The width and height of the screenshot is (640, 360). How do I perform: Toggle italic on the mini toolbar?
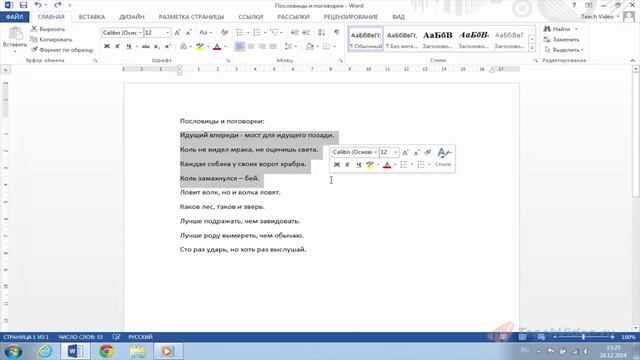347,164
